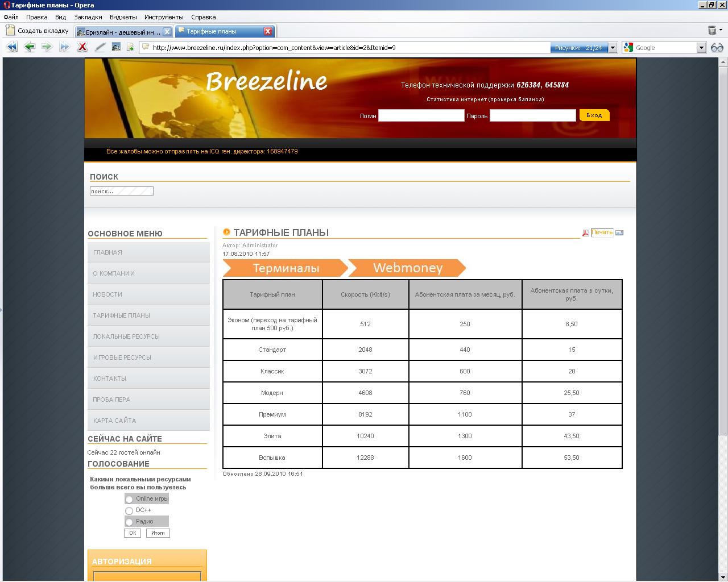
Task: Open the Закладки menu
Action: pos(88,17)
